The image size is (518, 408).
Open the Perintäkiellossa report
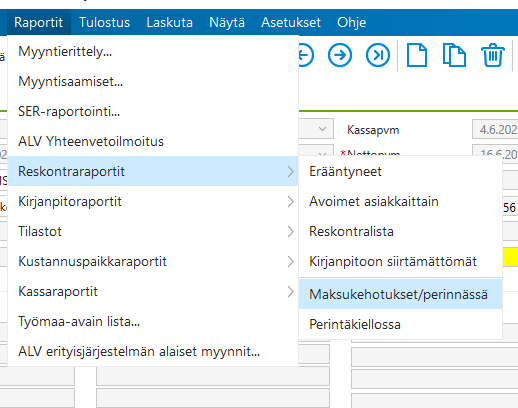coord(401,324)
